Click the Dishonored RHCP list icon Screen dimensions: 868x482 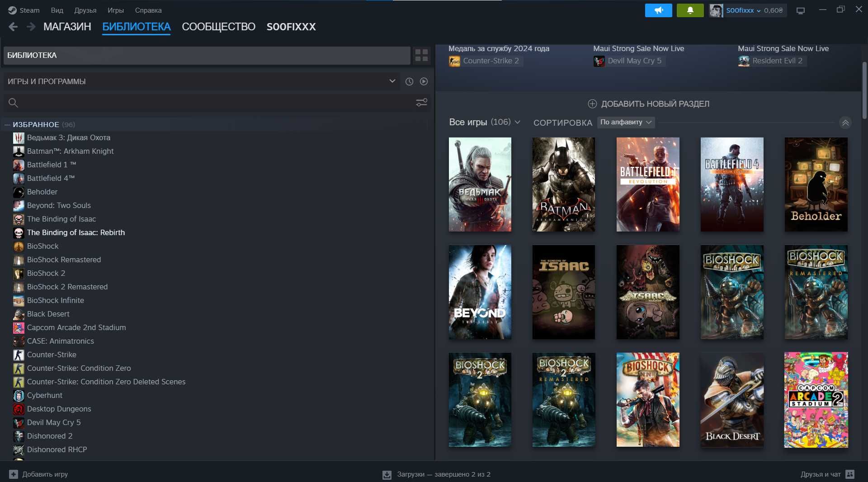coord(19,450)
